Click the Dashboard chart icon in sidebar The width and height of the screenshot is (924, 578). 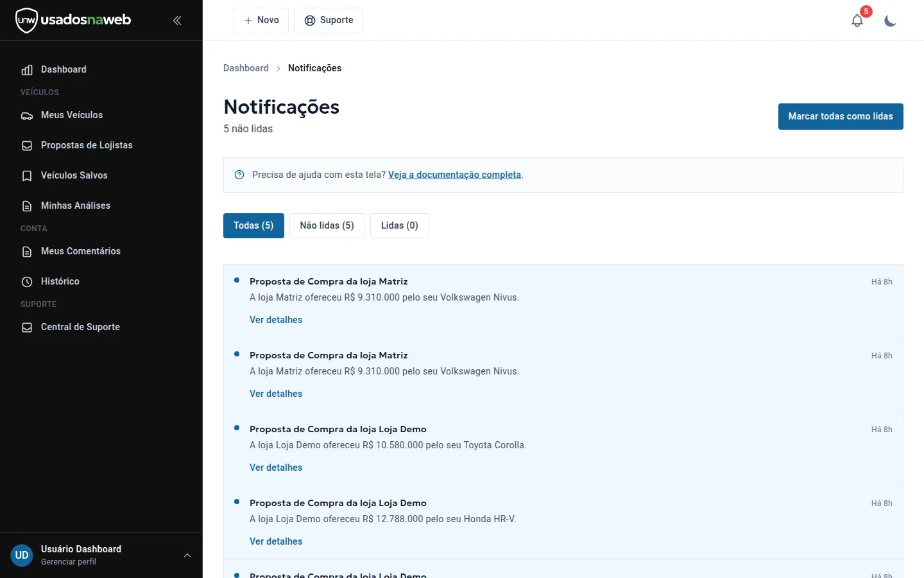coord(27,70)
